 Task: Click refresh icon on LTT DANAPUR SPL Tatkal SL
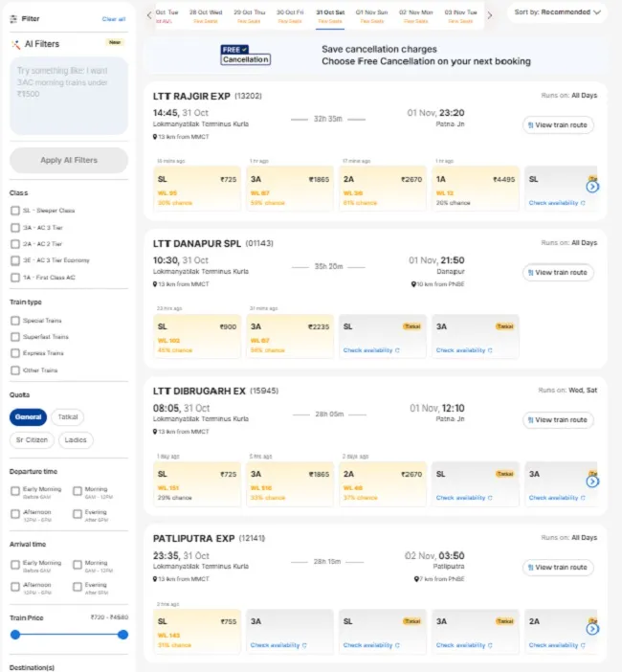coord(397,350)
